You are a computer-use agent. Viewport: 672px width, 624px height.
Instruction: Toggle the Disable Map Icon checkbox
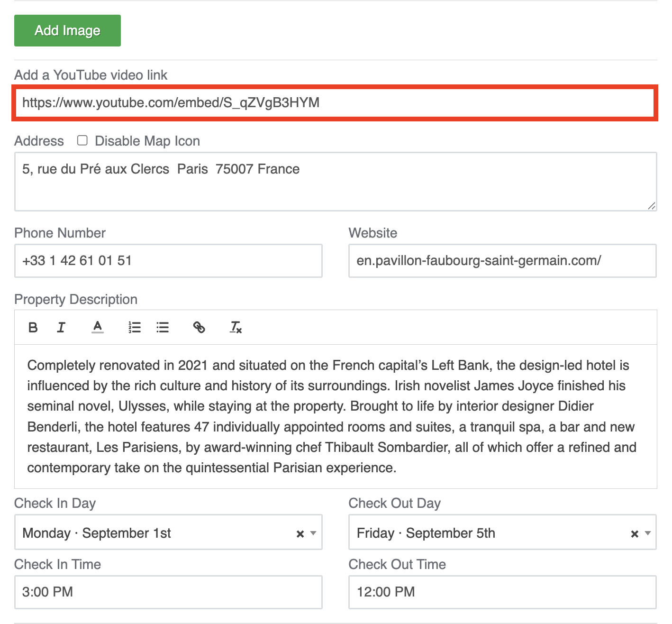pyautogui.click(x=82, y=140)
